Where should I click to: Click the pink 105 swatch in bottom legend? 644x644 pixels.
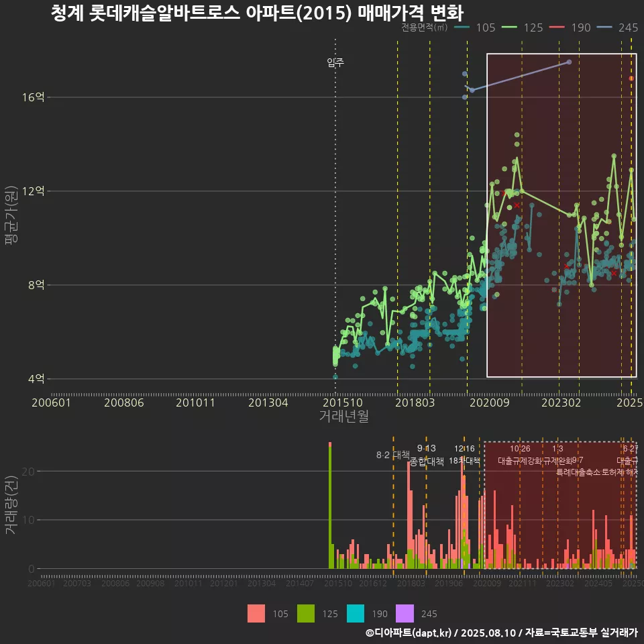pos(256,614)
